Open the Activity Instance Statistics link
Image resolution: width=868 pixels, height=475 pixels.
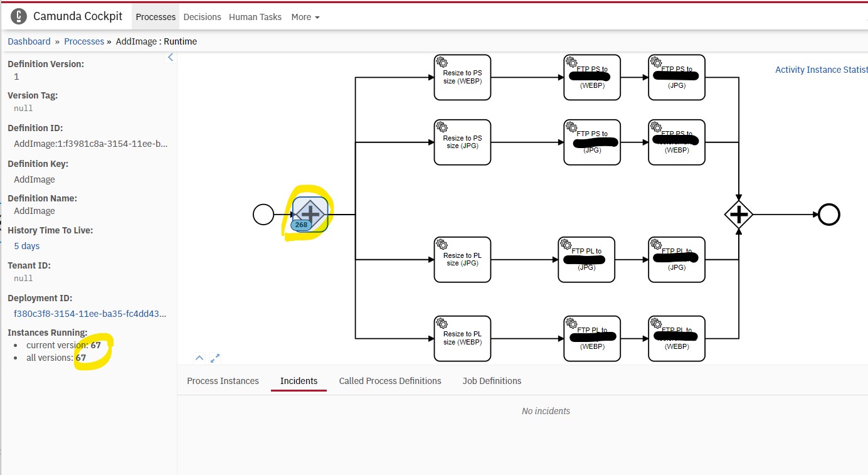821,70
